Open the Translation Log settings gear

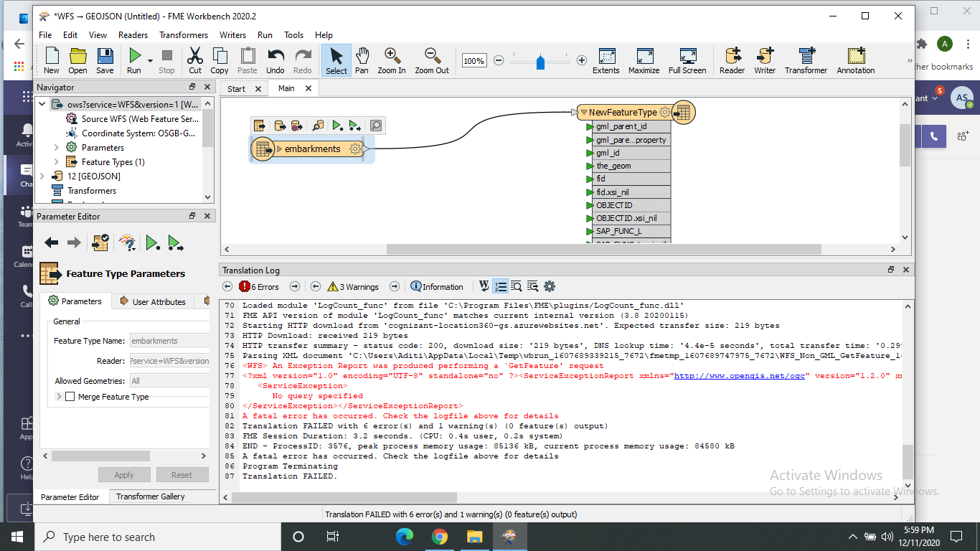[x=550, y=286]
